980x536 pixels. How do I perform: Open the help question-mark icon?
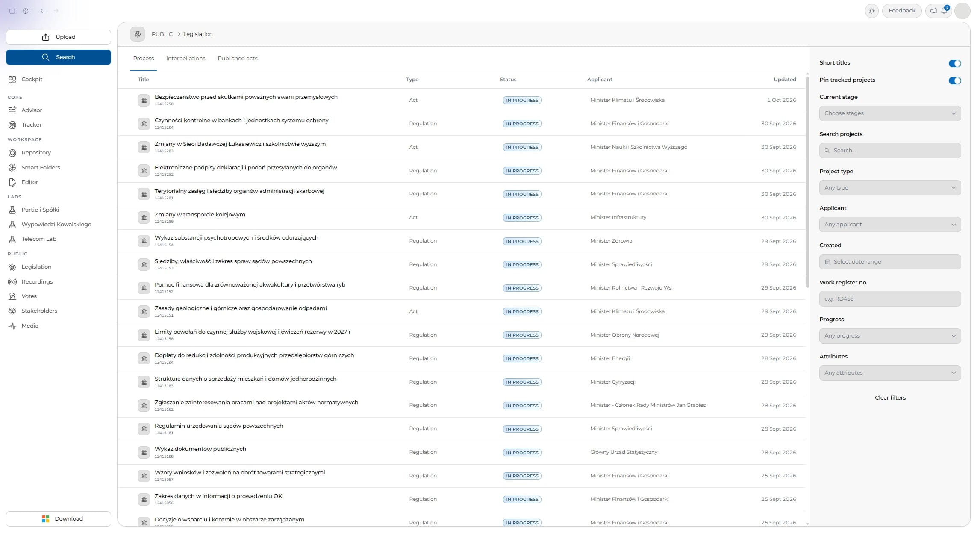click(26, 11)
